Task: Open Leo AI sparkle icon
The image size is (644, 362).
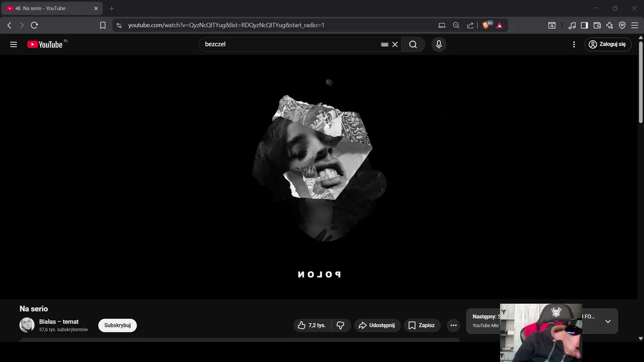Action: (610, 25)
